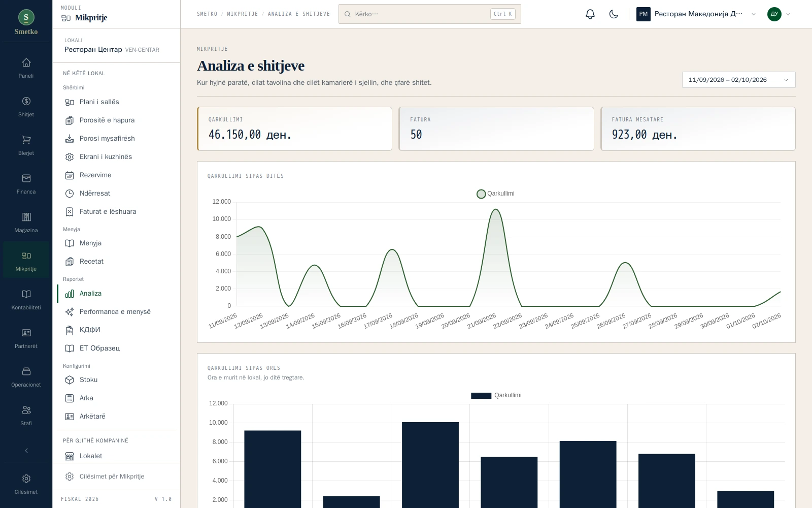Open the Financa module
The width and height of the screenshot is (812, 508).
(26, 184)
